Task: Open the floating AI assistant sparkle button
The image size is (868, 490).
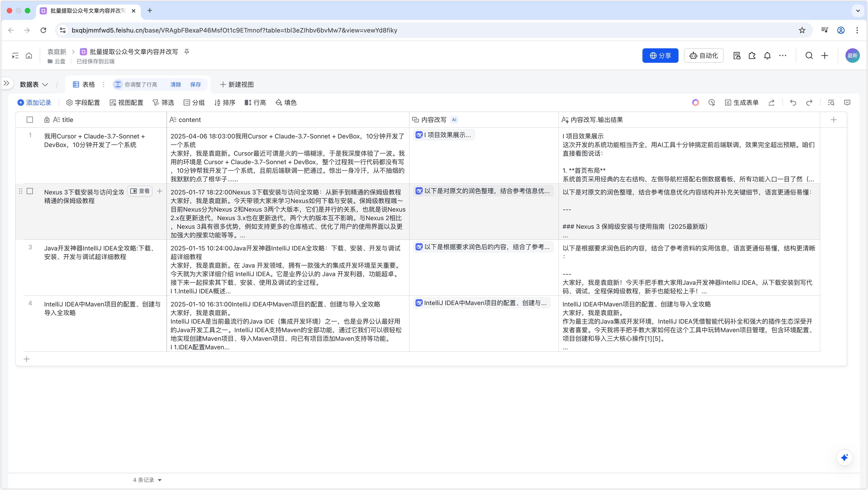Action: coord(844,458)
